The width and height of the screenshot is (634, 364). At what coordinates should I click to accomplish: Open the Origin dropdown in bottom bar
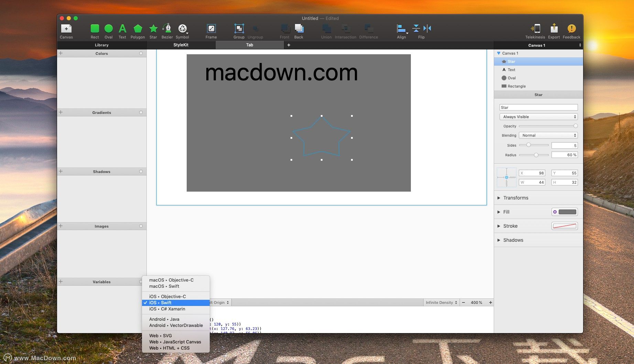(x=220, y=303)
